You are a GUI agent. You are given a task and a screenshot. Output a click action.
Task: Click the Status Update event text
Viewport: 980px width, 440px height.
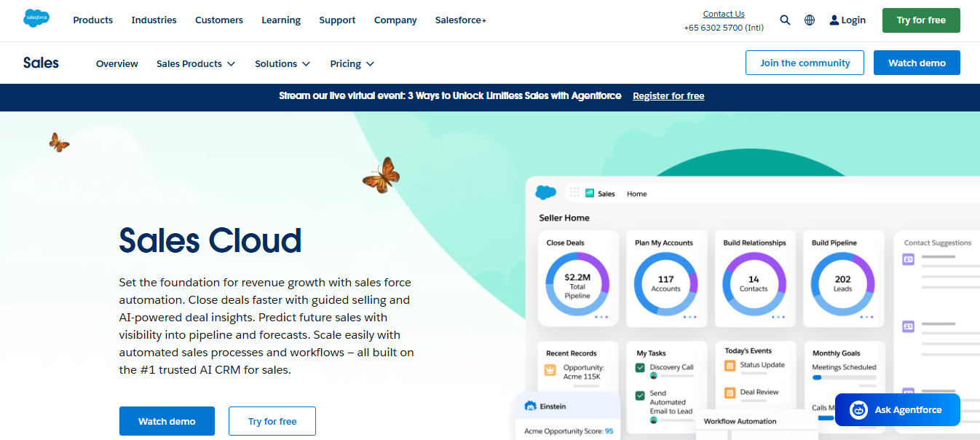(762, 365)
